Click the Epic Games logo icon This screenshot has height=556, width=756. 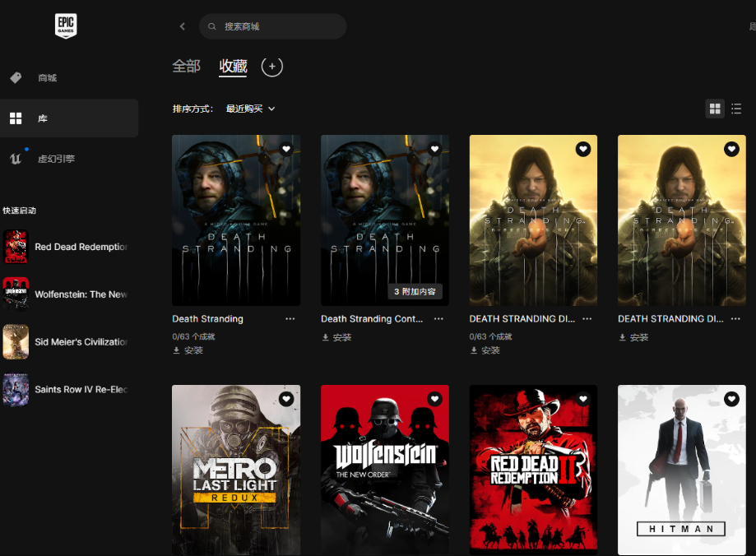(66, 26)
